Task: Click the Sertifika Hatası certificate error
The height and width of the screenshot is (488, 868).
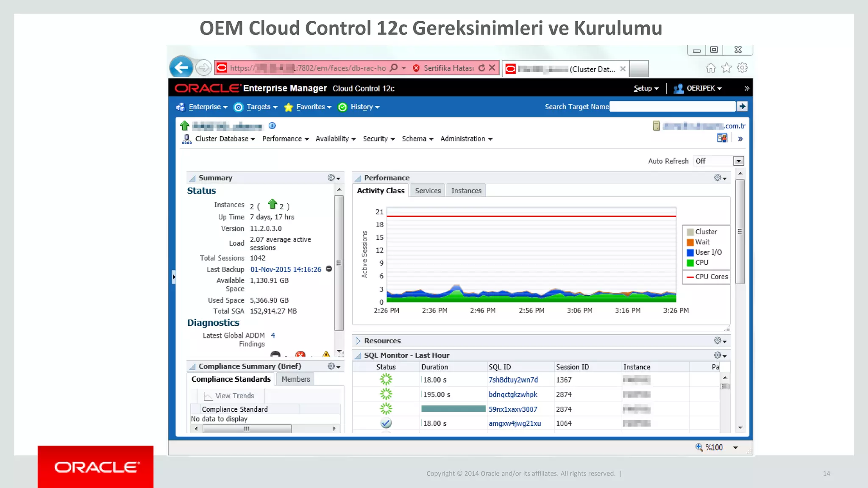Action: [443, 68]
